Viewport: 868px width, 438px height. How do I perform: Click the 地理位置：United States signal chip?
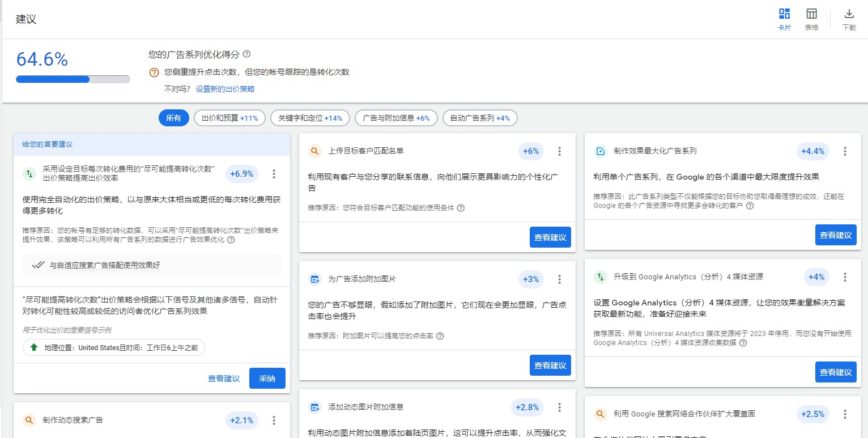tap(114, 347)
